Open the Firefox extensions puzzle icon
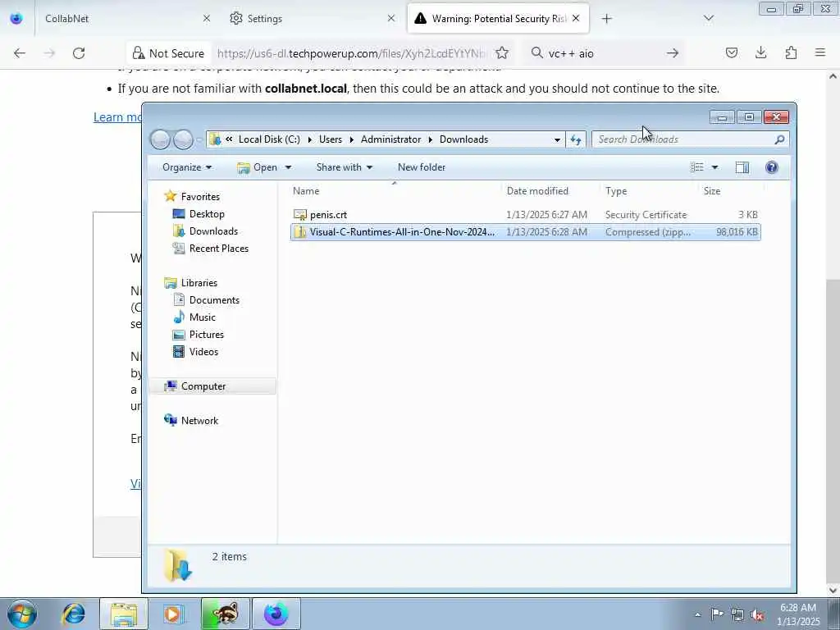The height and width of the screenshot is (630, 840). [x=791, y=52]
